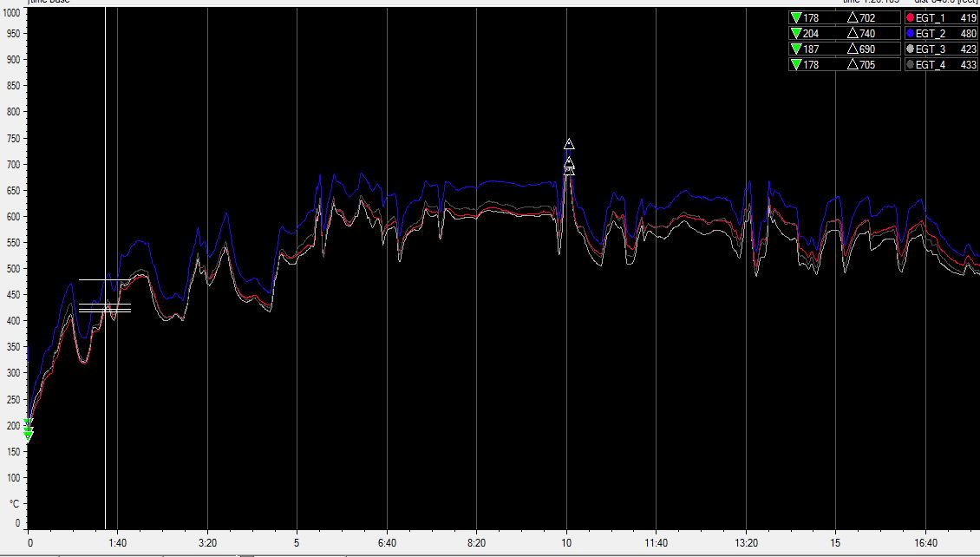
Task: Click the 250 label on the temperature axis
Action: point(13,399)
